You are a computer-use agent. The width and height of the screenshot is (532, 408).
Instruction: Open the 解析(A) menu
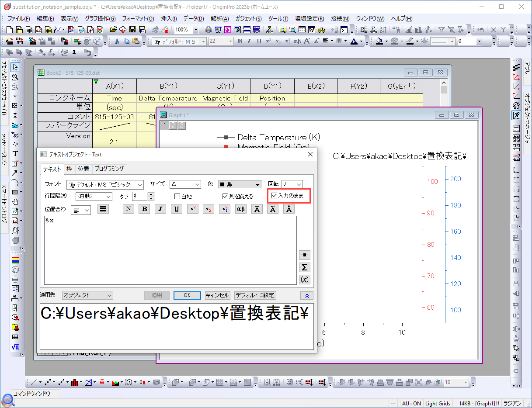coord(219,19)
